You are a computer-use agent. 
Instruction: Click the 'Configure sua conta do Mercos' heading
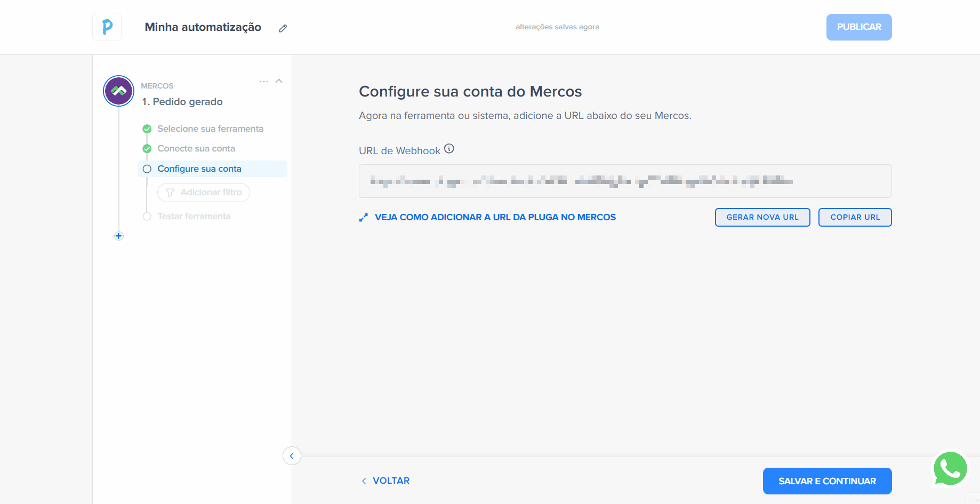(x=470, y=92)
